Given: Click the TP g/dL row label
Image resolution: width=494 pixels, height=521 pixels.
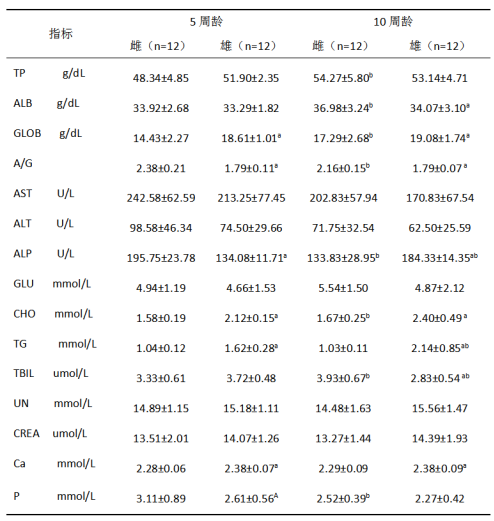Looking at the screenshot, I should coord(49,73).
